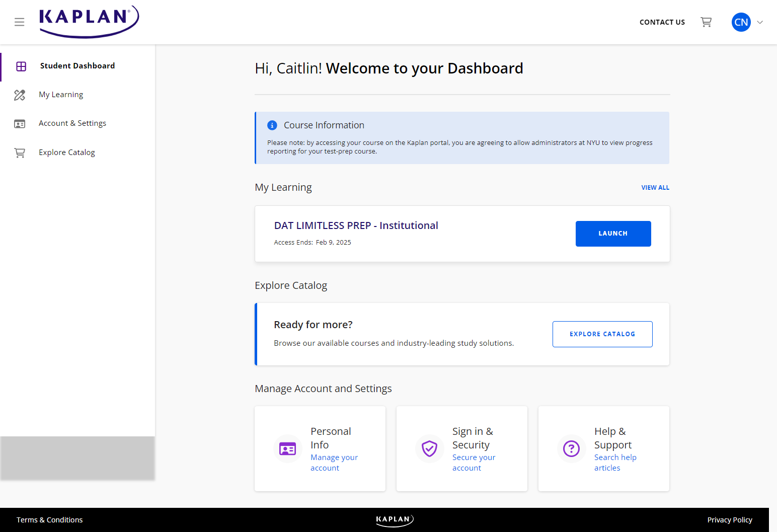
Task: Click the Account & Settings card icon
Action: 20,124
